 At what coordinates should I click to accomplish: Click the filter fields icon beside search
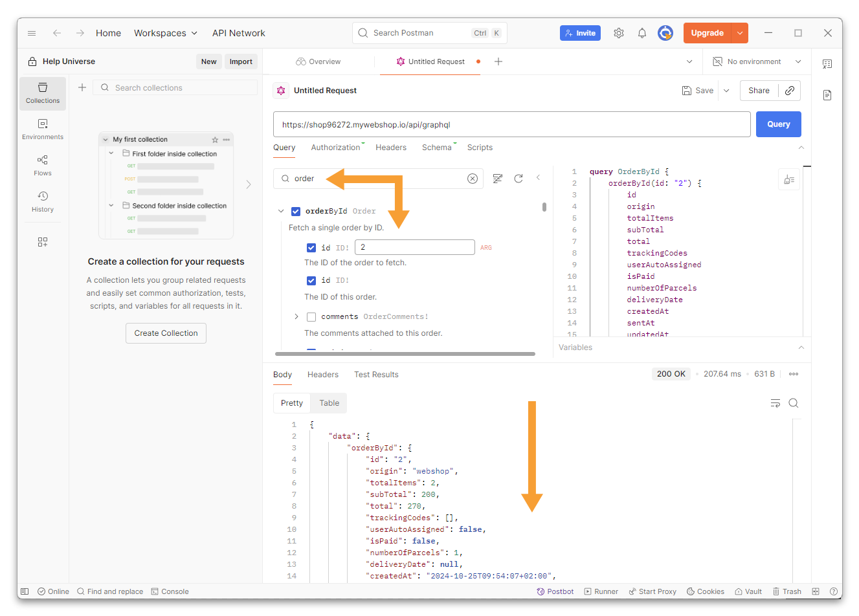(497, 179)
